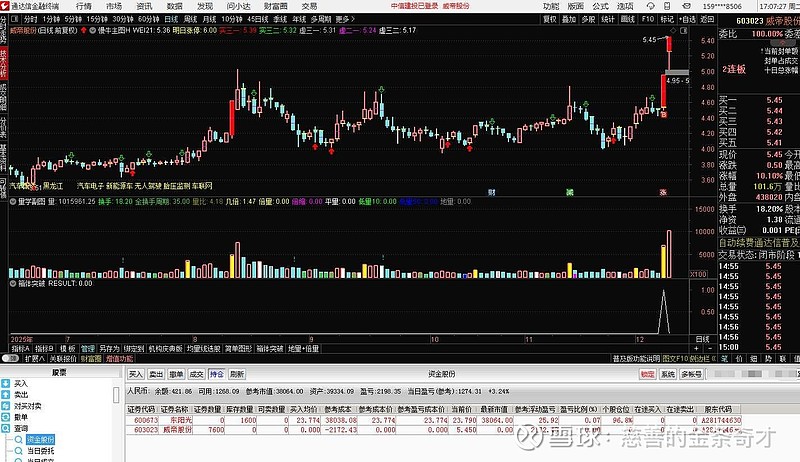Select the 月线 monthly period
Viewport: 800px width, 462px height.
[x=209, y=19]
